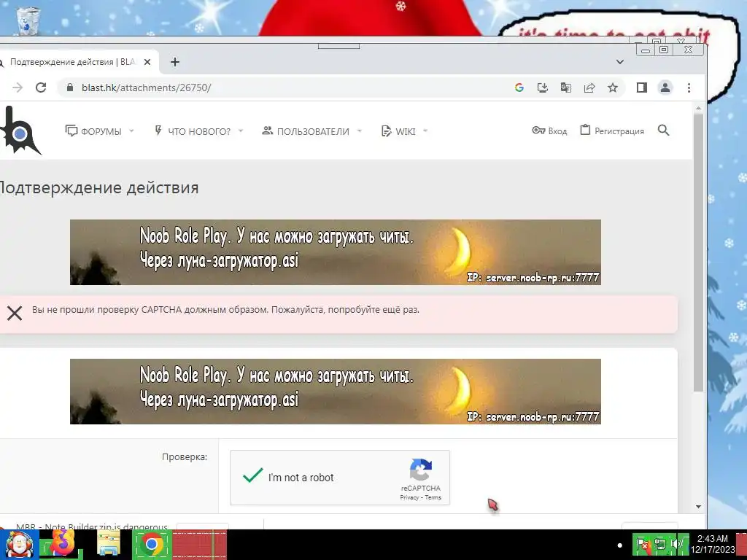Open the WIKI menu
This screenshot has width=747, height=560.
(398, 131)
